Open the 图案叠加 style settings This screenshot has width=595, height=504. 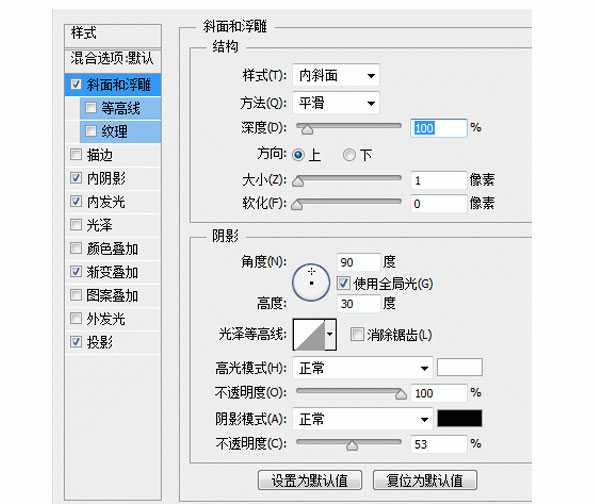click(113, 296)
